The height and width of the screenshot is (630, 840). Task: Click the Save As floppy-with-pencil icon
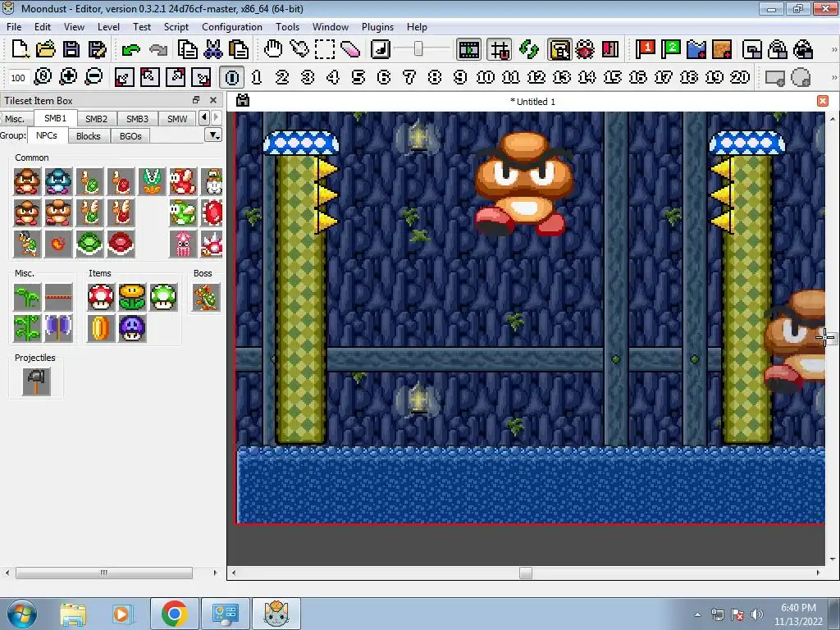97,49
